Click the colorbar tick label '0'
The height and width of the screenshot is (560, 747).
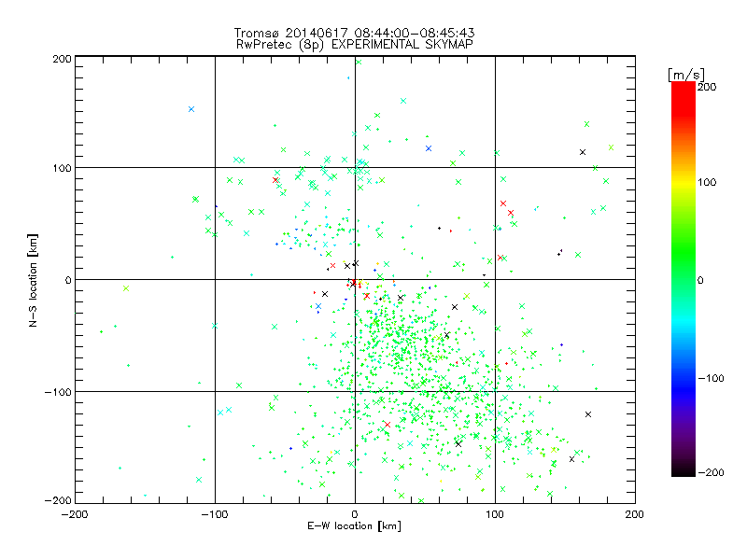click(700, 280)
